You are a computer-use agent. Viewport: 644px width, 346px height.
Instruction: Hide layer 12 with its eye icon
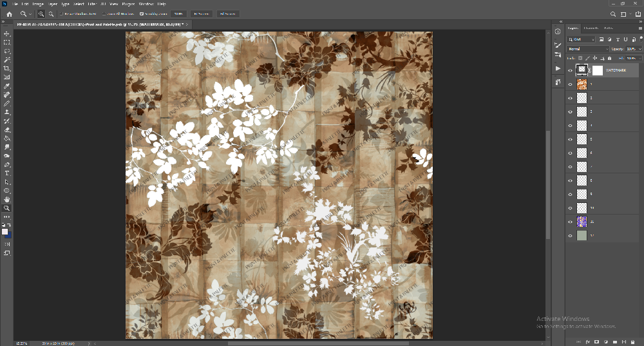pyautogui.click(x=570, y=236)
